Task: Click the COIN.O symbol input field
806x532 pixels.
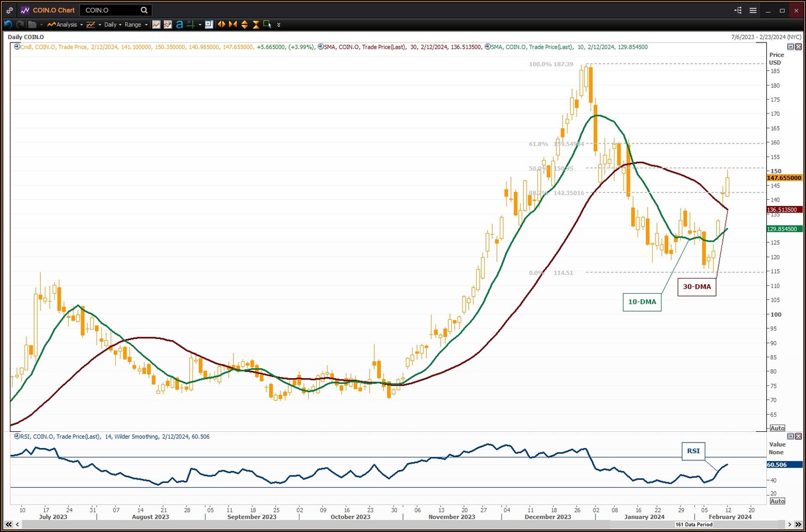Action: [x=109, y=10]
